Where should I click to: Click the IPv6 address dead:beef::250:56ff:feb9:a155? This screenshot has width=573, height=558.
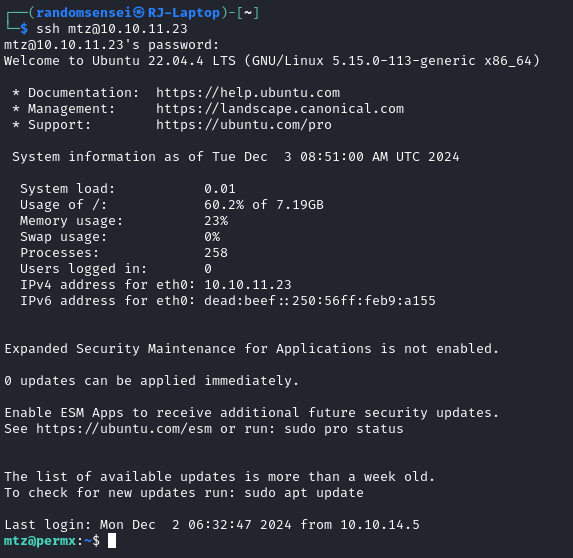(x=320, y=301)
